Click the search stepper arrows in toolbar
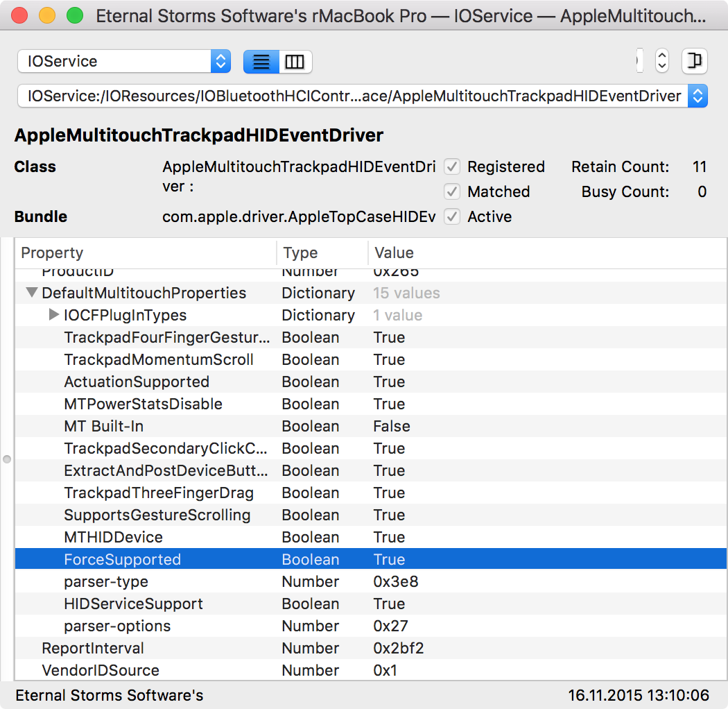The height and width of the screenshot is (709, 728). pos(661,61)
